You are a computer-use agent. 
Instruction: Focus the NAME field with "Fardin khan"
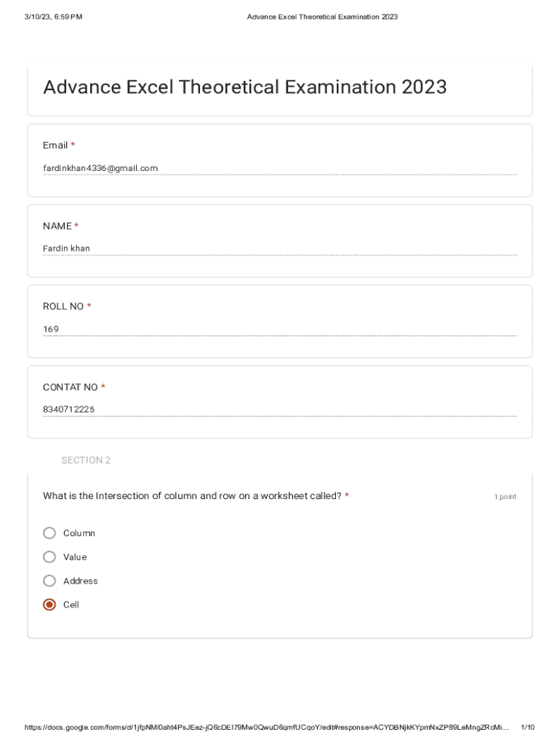point(279,249)
